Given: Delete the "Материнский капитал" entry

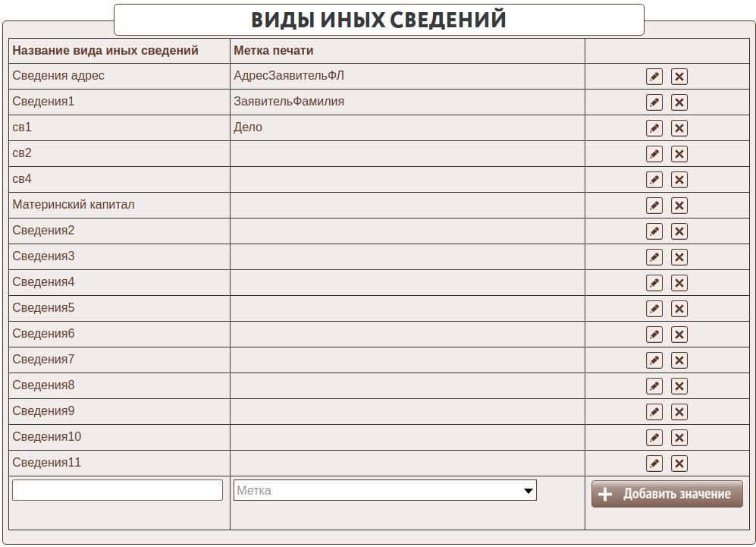Looking at the screenshot, I should tap(679, 206).
